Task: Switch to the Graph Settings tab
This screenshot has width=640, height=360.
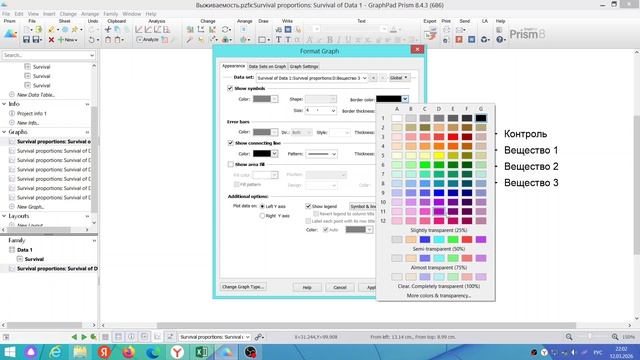Action: [x=304, y=66]
